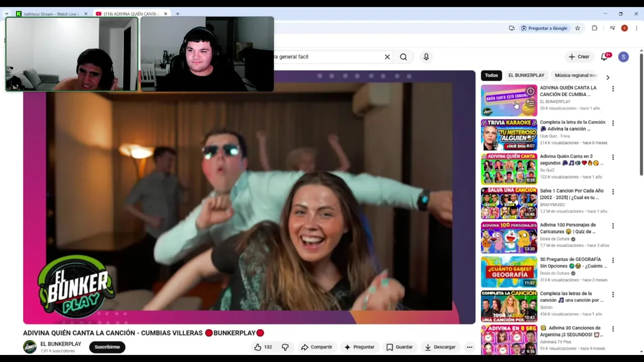Open options for Adivina Quién Canta en 3 segundos
This screenshot has width=644, height=362.
point(613,157)
